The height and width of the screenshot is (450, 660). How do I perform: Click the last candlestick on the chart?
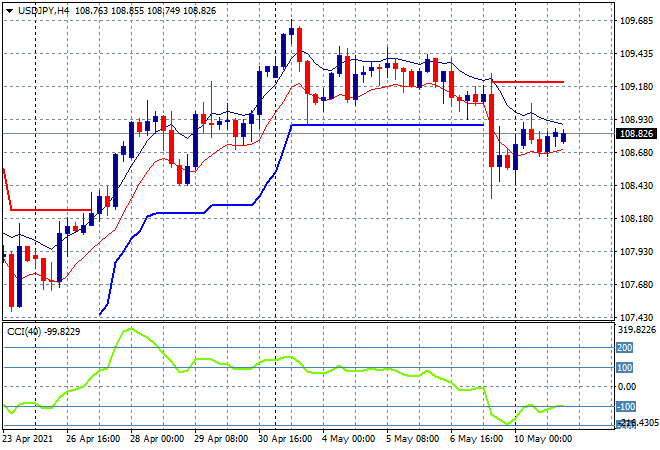tap(564, 137)
